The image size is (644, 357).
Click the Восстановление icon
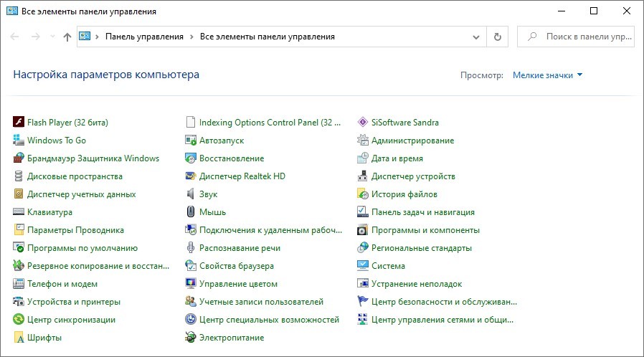tap(191, 158)
